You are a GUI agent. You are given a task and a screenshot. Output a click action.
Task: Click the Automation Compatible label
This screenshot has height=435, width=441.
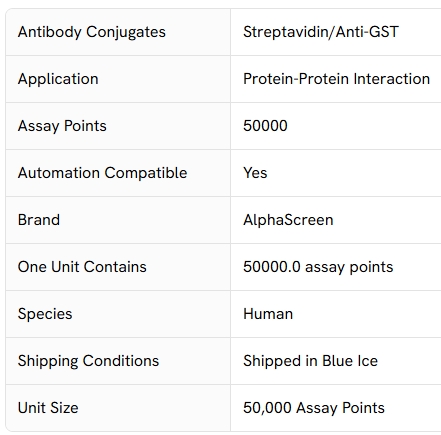coord(103,173)
